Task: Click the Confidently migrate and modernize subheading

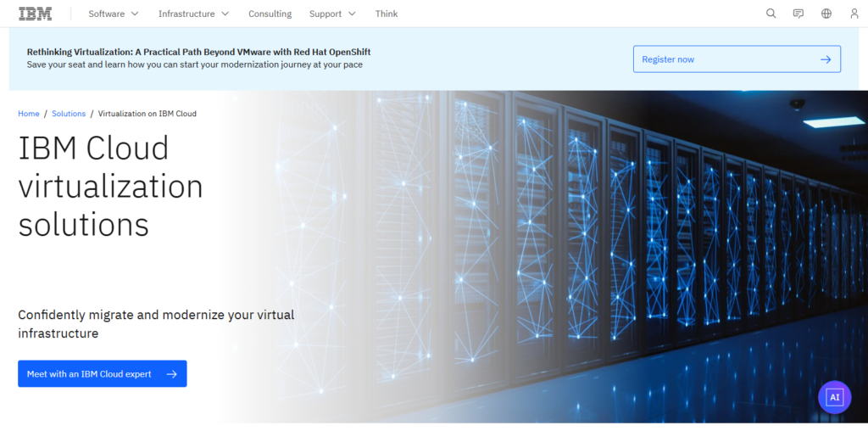Action: click(156, 324)
